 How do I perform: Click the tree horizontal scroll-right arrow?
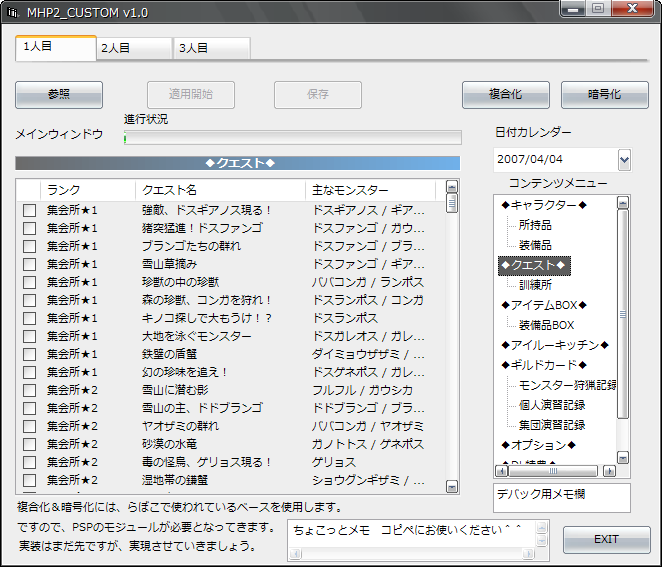click(610, 469)
